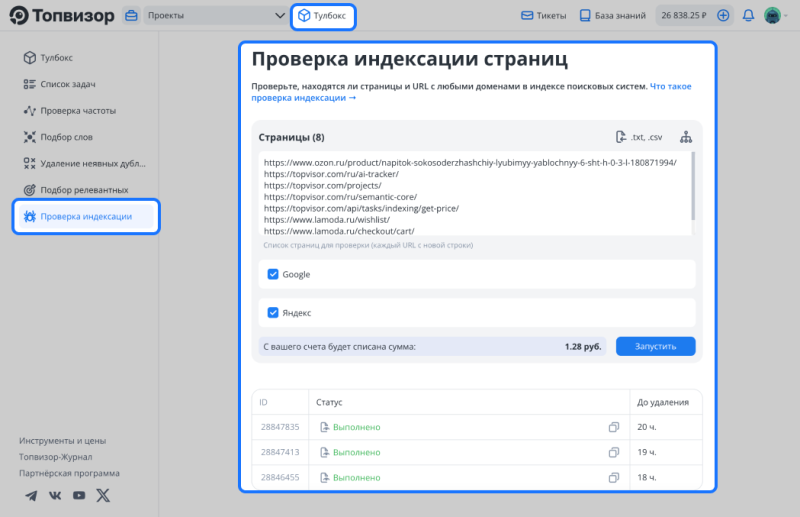Viewport: 800px width, 517px height.
Task: Open Тикеты in top bar
Action: [543, 16]
